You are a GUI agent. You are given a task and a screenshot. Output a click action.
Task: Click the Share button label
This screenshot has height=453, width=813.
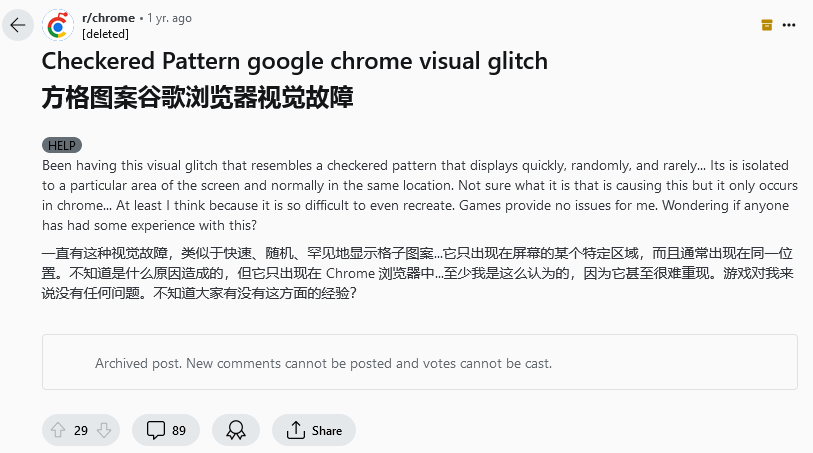(327, 431)
